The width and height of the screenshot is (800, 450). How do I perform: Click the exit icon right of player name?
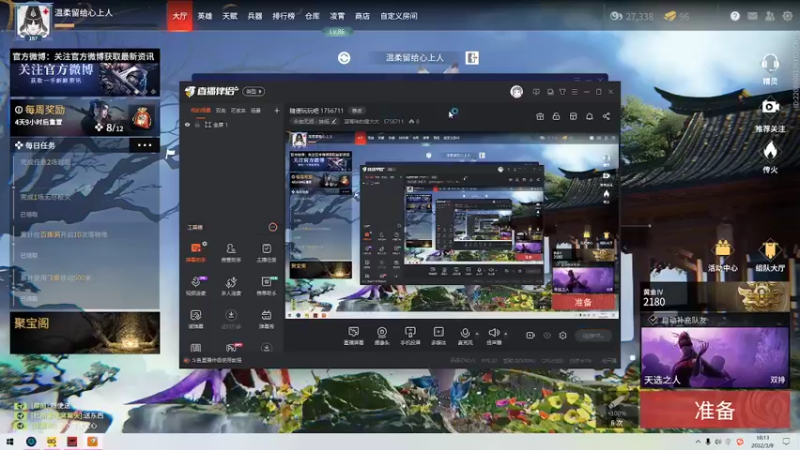coord(472,58)
